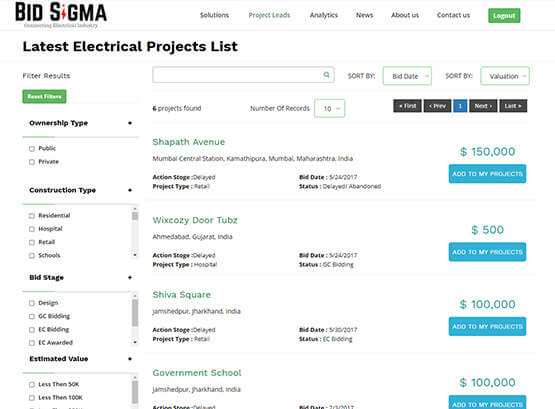Go to Next page in pagination

coord(483,106)
